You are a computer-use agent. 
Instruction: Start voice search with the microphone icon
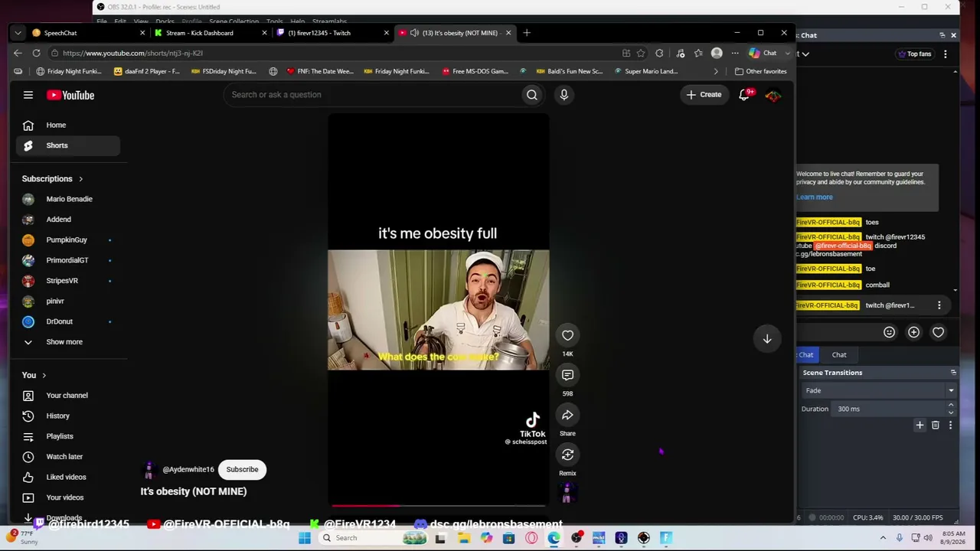tap(564, 95)
